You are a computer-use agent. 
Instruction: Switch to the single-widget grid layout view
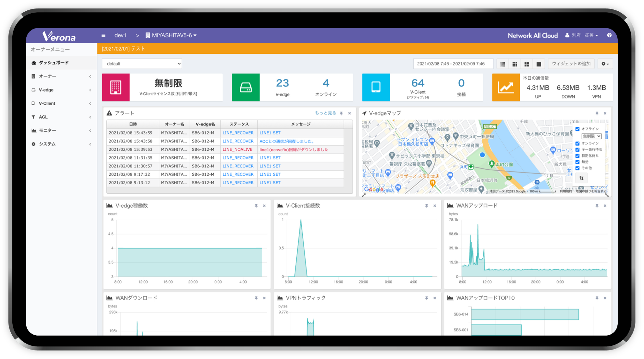tap(538, 64)
